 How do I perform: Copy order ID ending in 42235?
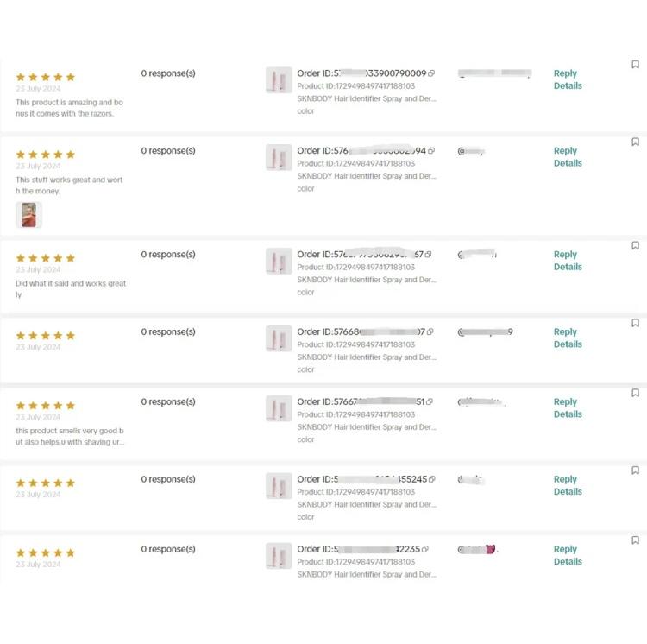tap(425, 549)
